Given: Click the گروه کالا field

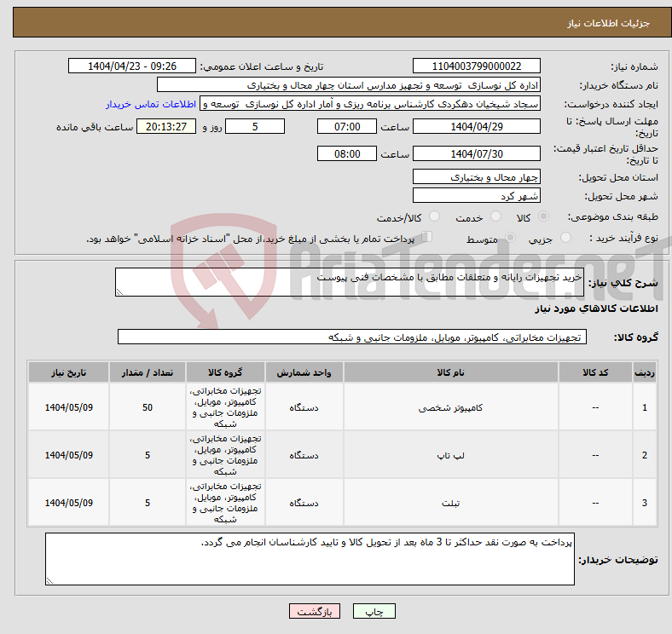Looking at the screenshot, I should point(352,337).
